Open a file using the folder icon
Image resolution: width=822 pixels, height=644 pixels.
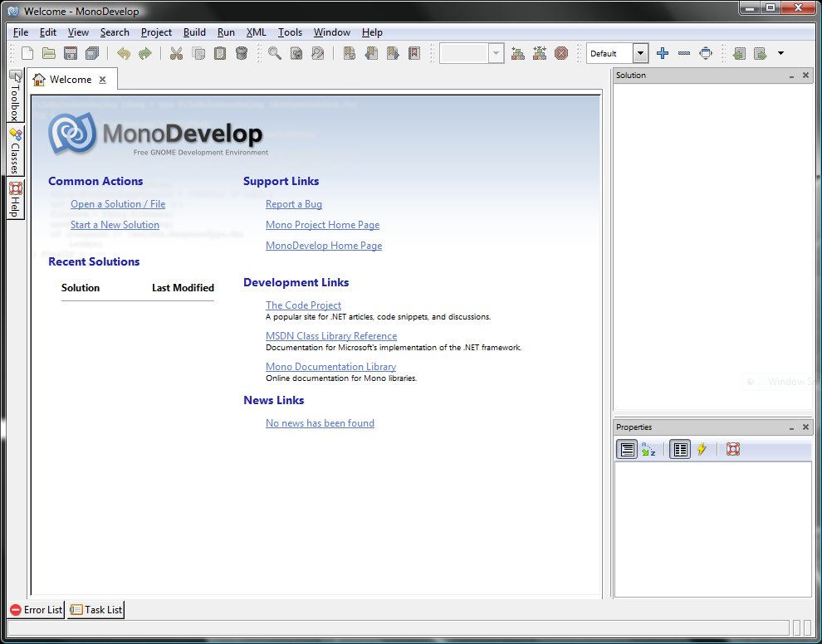(x=49, y=53)
